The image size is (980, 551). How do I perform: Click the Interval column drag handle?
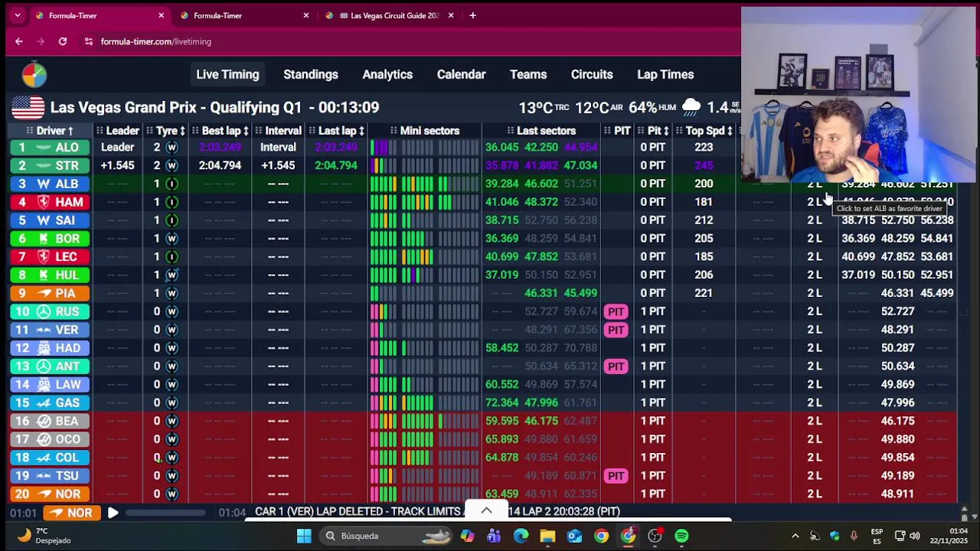pos(258,131)
